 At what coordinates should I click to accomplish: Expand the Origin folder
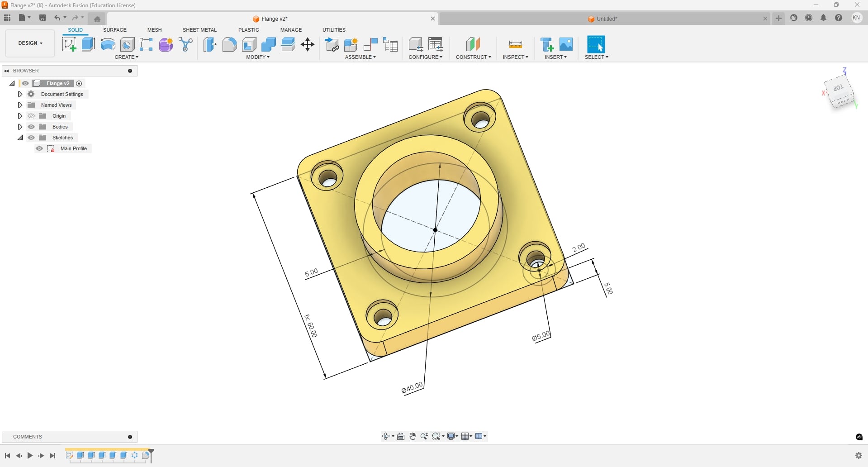click(x=20, y=116)
